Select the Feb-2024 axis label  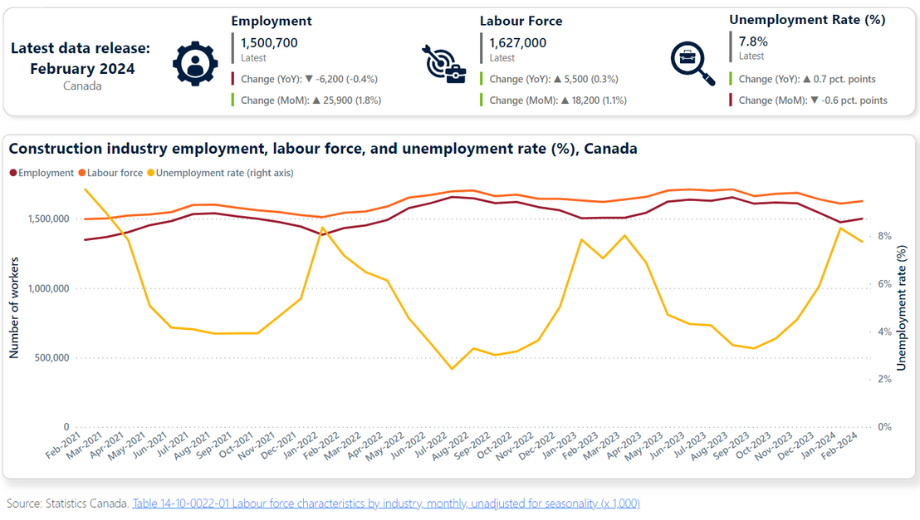click(x=840, y=446)
